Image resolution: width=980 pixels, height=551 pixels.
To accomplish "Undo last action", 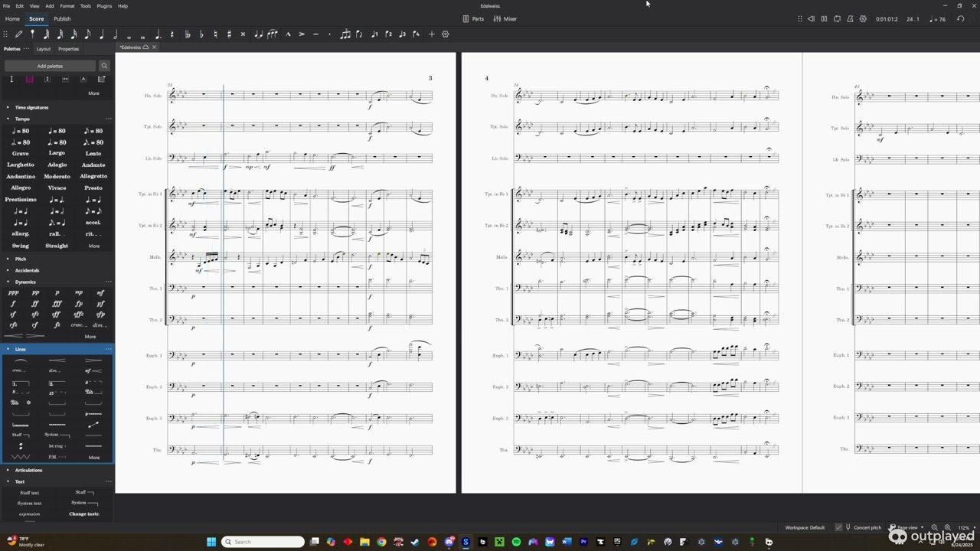I will pos(960,19).
